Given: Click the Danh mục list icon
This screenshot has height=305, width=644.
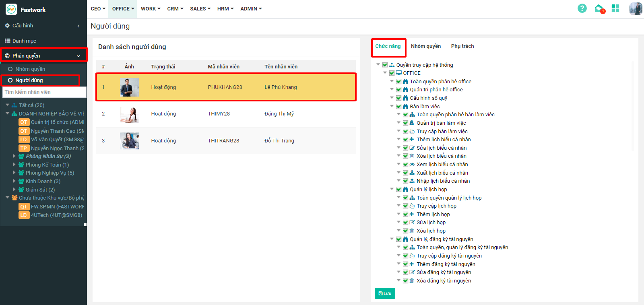Looking at the screenshot, I should point(7,41).
